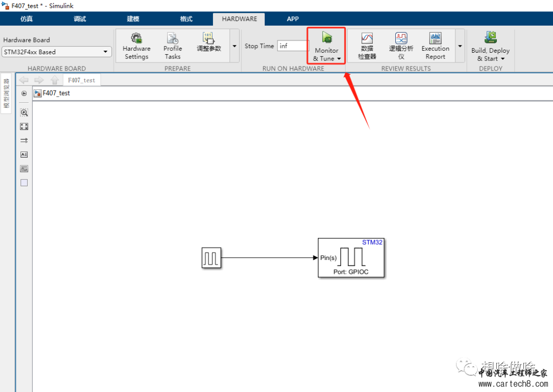Select the zoom-in tool in palette
The width and height of the screenshot is (553, 392).
click(24, 113)
